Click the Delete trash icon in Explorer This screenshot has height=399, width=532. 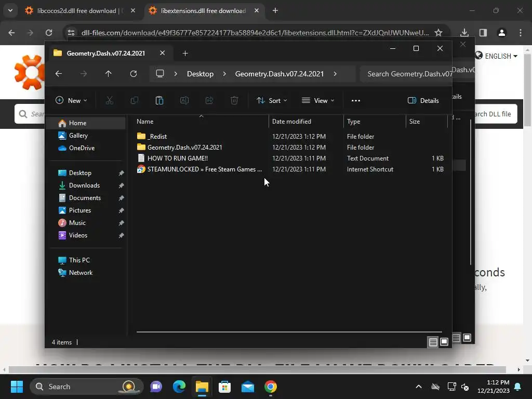point(234,100)
